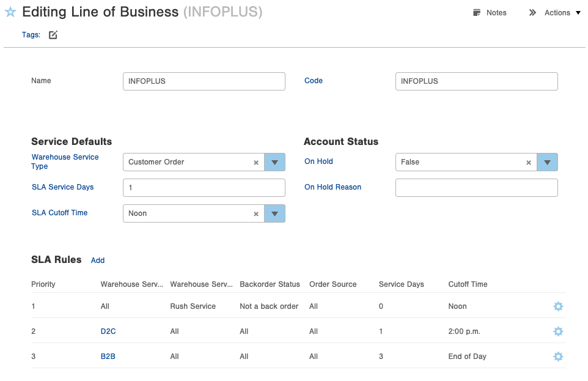Click the double-chevron Actions icon
Viewport: 588px width, 381px height.
(x=532, y=13)
